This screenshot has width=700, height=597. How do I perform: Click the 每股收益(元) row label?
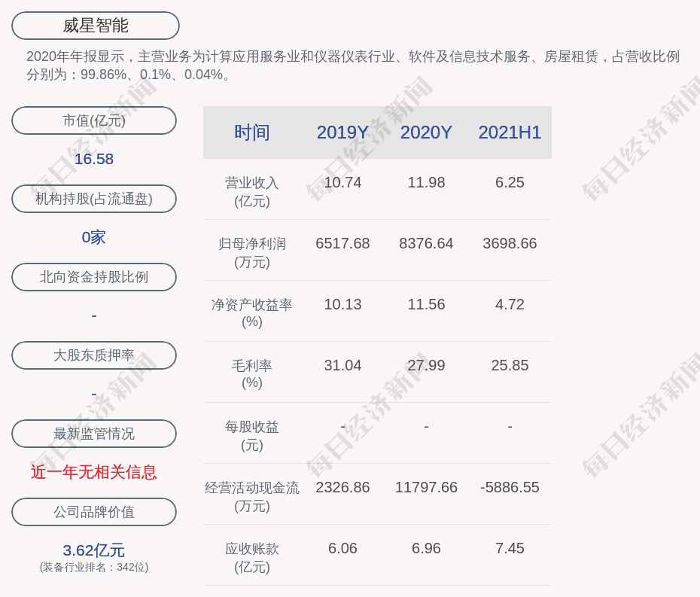tap(252, 436)
